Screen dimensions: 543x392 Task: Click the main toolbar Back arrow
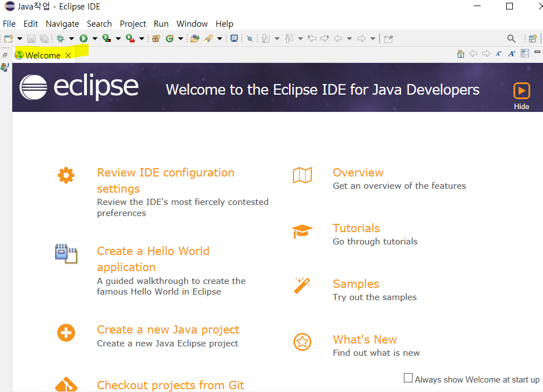(338, 38)
